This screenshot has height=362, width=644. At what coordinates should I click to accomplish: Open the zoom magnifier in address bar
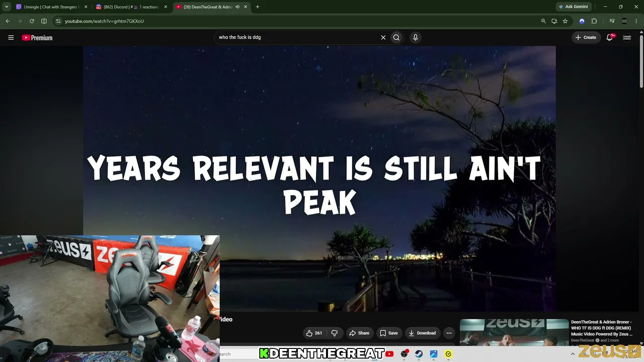(x=543, y=21)
